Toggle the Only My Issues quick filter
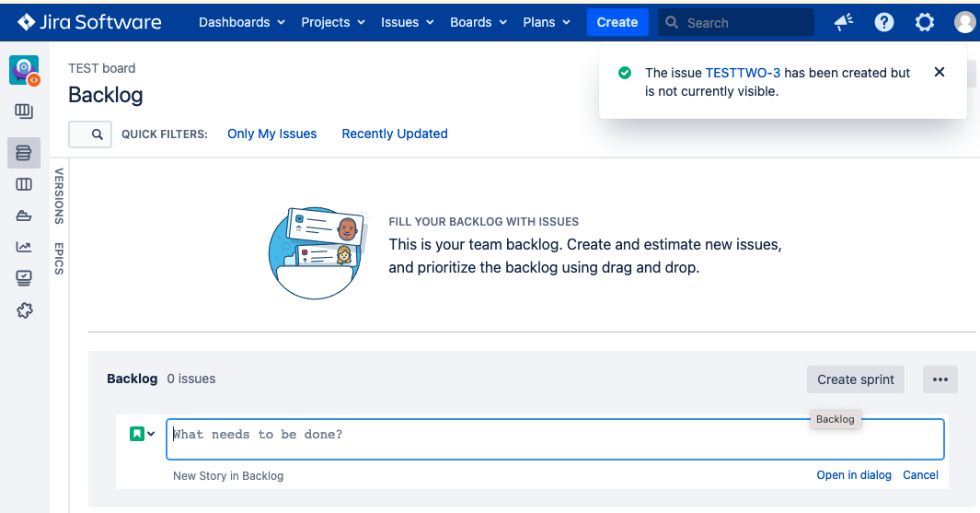 [x=271, y=134]
